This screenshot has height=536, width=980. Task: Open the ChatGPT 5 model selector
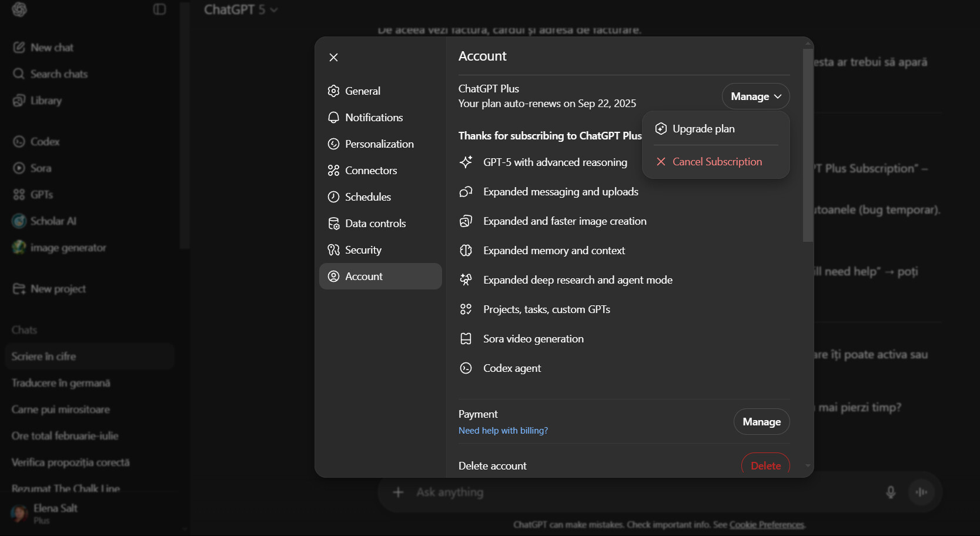click(240, 9)
